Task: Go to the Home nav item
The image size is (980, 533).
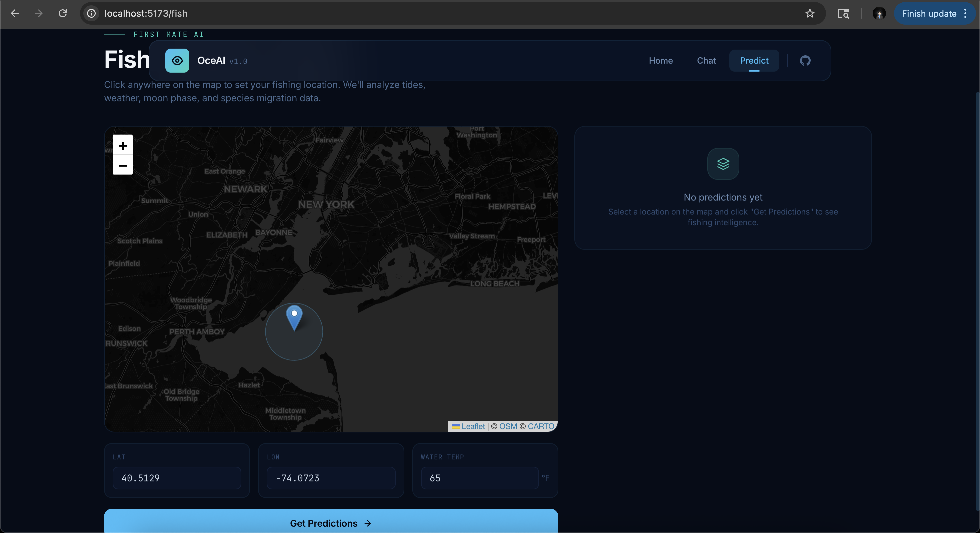Action: (x=660, y=60)
